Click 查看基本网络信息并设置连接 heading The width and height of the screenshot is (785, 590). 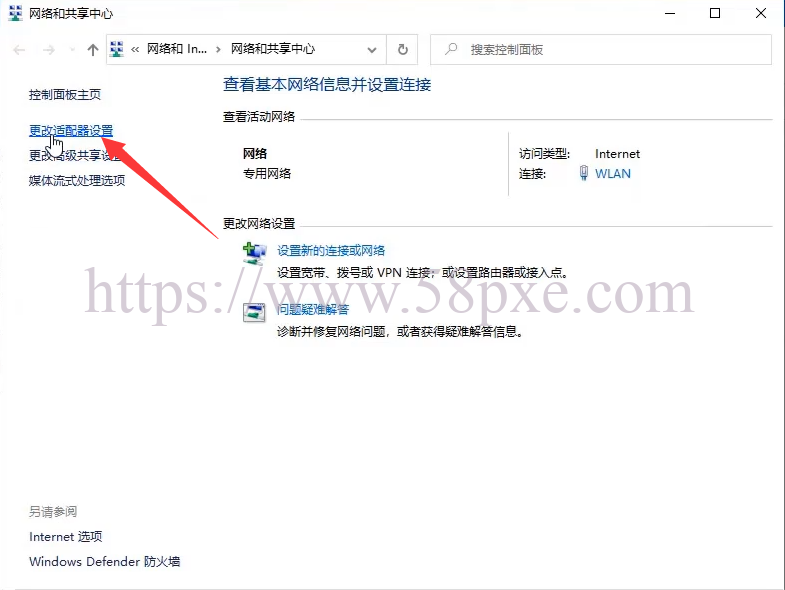(x=327, y=85)
